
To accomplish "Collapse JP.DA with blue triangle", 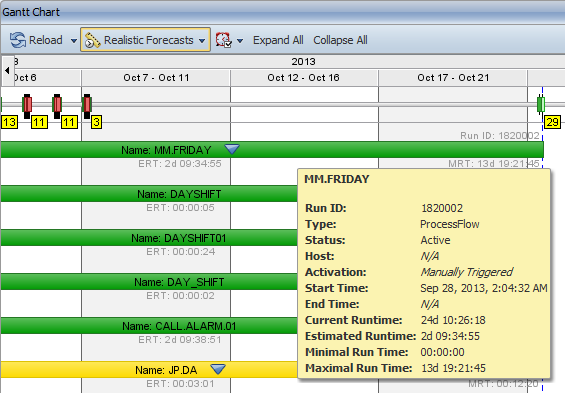I will click(218, 369).
